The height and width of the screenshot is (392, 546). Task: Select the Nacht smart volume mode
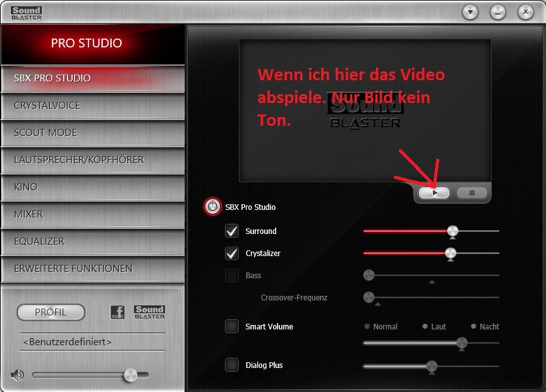(x=473, y=326)
